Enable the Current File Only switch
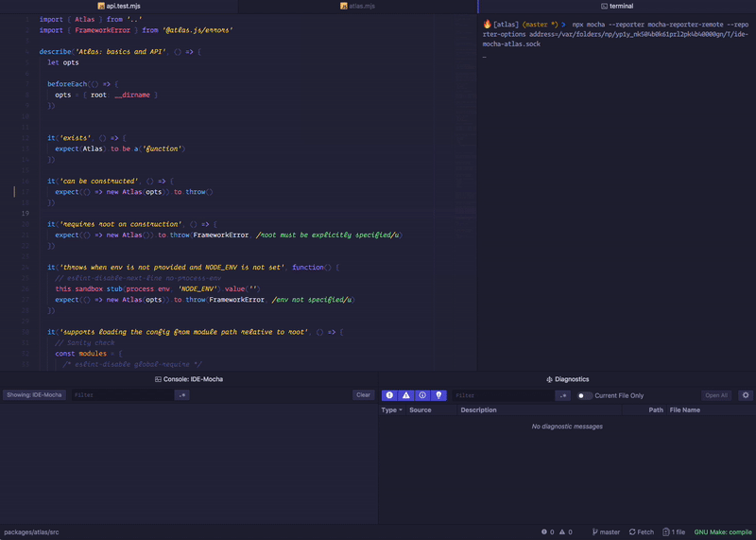The height and width of the screenshot is (540, 756). click(584, 395)
